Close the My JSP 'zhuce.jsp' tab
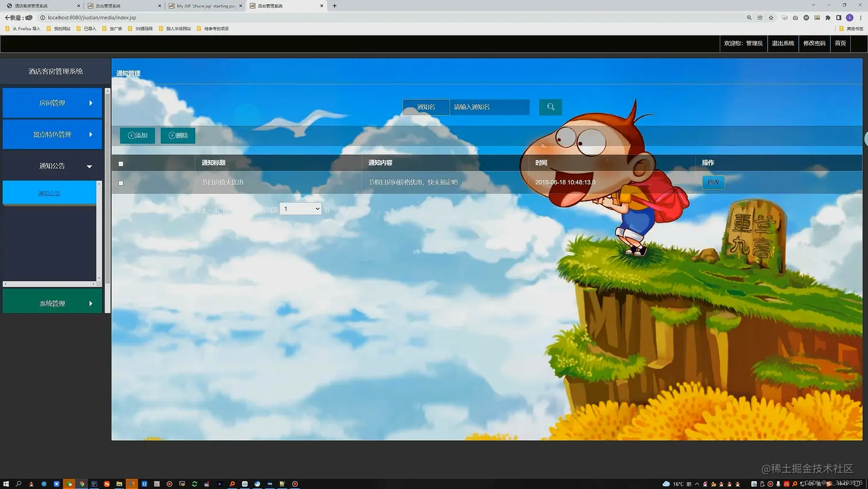Image resolution: width=868 pixels, height=489 pixels. coord(241,6)
